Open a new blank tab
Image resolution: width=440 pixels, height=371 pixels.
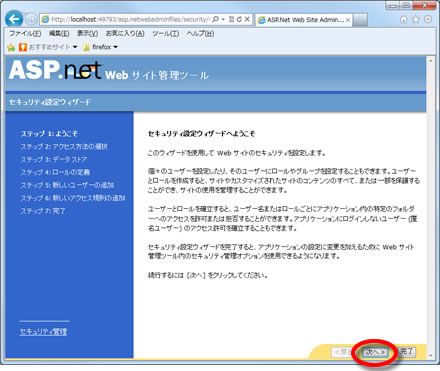point(360,20)
